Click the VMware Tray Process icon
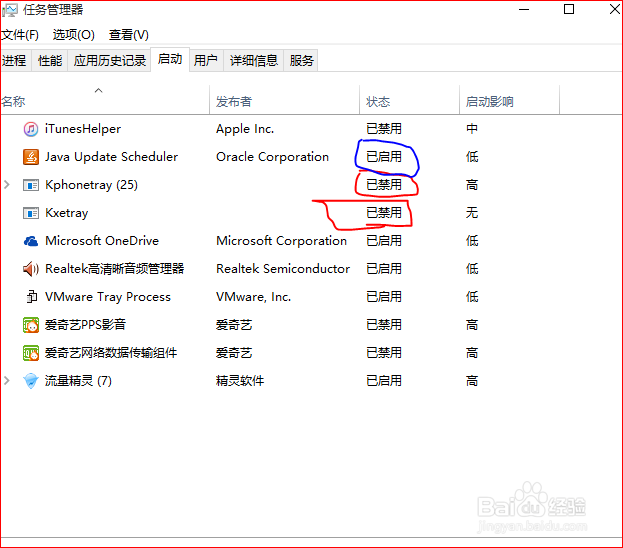This screenshot has height=548, width=623. (31, 297)
